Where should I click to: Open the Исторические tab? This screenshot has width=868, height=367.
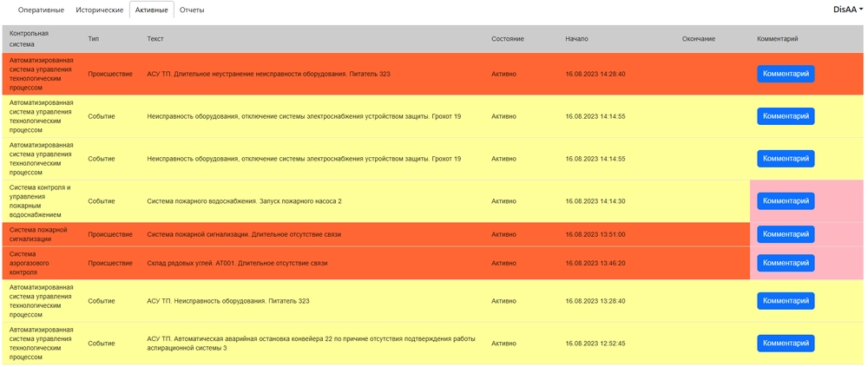pos(99,10)
